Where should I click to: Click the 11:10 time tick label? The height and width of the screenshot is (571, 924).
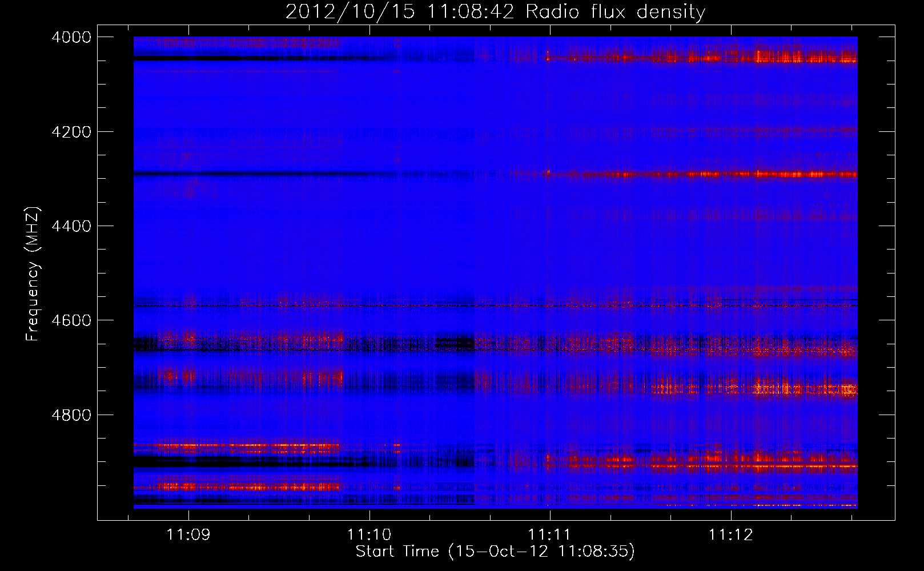[x=369, y=534]
